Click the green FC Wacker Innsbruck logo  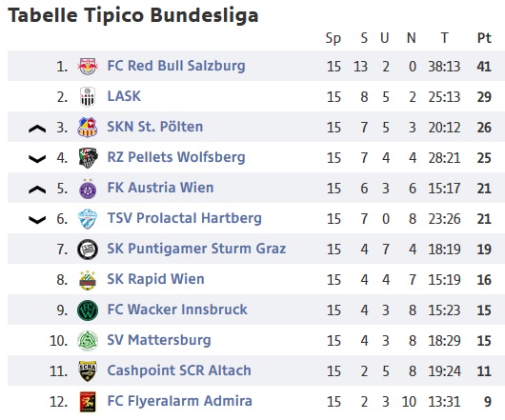88,310
